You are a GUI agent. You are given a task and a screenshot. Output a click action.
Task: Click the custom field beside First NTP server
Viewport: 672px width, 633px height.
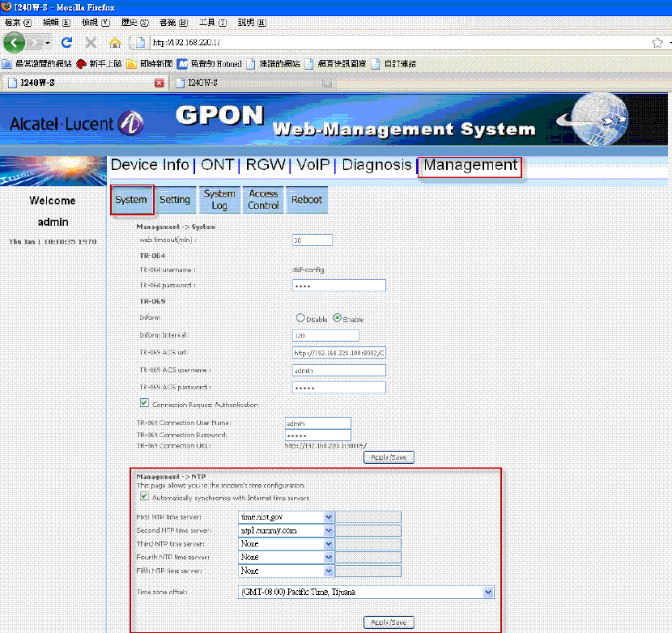pyautogui.click(x=368, y=517)
